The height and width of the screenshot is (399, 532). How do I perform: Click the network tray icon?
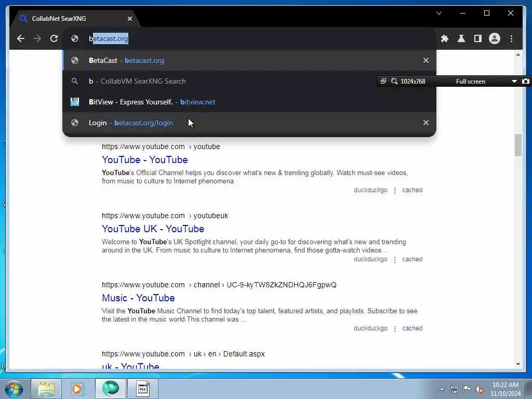(454, 389)
